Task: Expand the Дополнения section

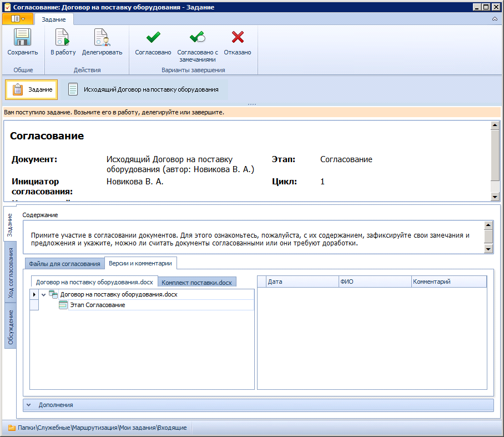Action: pos(29,405)
